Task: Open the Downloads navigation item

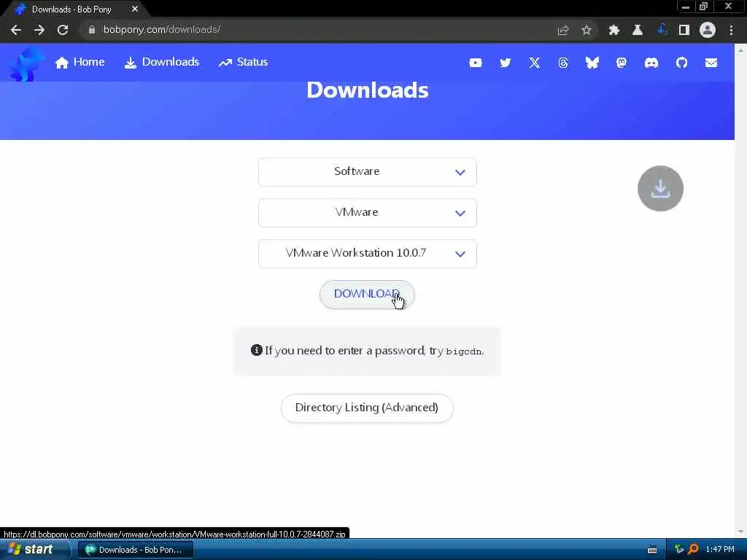Action: [161, 63]
